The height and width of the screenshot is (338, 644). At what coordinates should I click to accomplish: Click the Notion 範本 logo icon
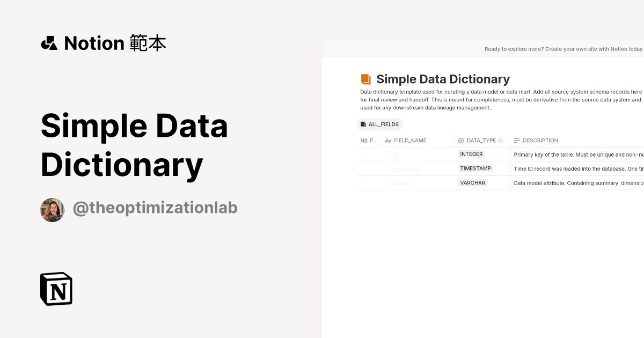(x=49, y=43)
